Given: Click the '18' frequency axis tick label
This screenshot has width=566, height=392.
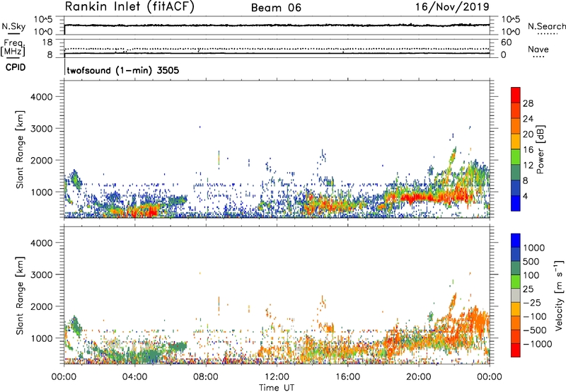Looking at the screenshot, I should tap(47, 42).
